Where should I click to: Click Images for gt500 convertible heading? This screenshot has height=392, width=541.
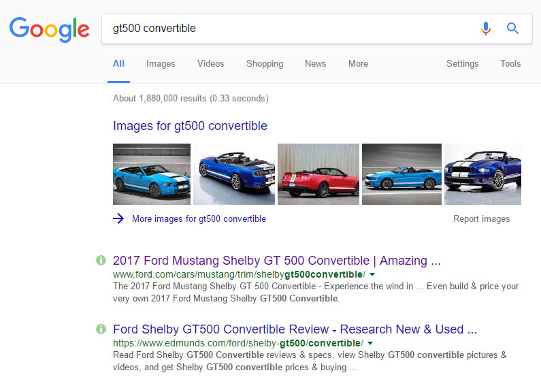point(190,126)
